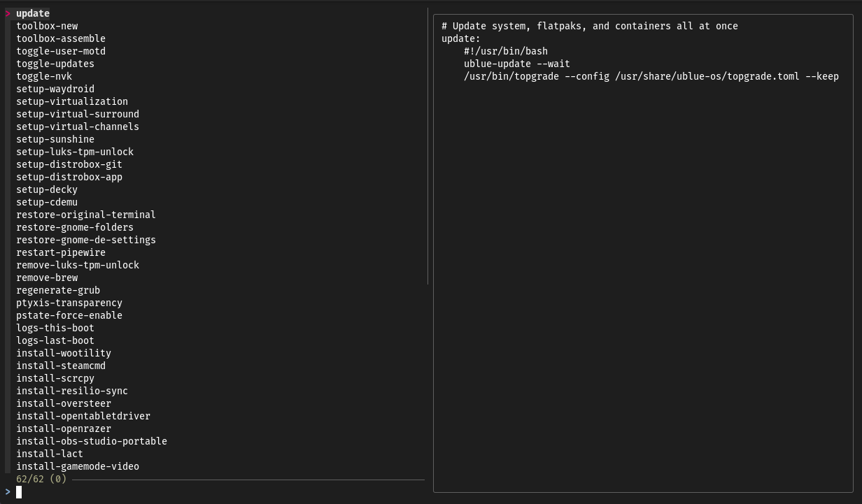Select the install-steamcmd recipe
862x504 pixels.
[61, 366]
